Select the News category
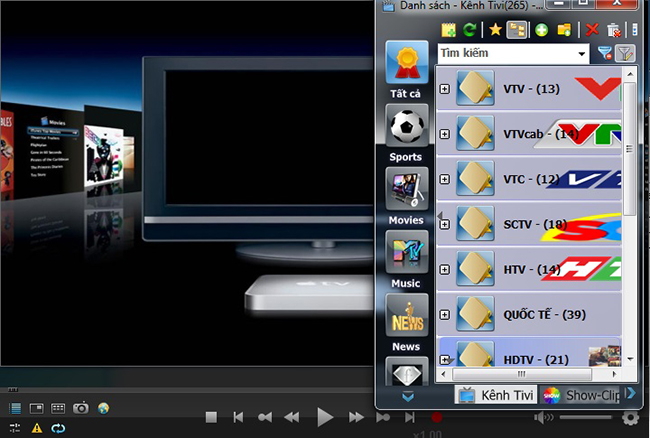Image resolution: width=650 pixels, height=438 pixels. pyautogui.click(x=407, y=323)
